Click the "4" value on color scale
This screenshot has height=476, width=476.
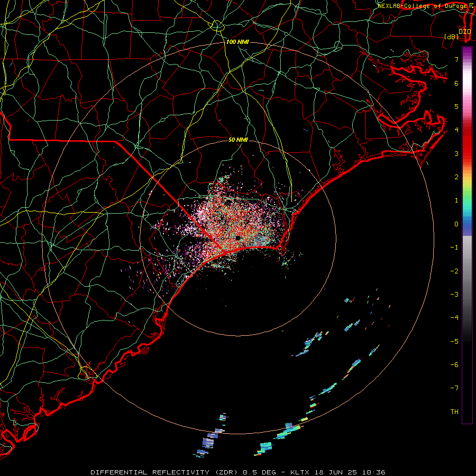456,130
